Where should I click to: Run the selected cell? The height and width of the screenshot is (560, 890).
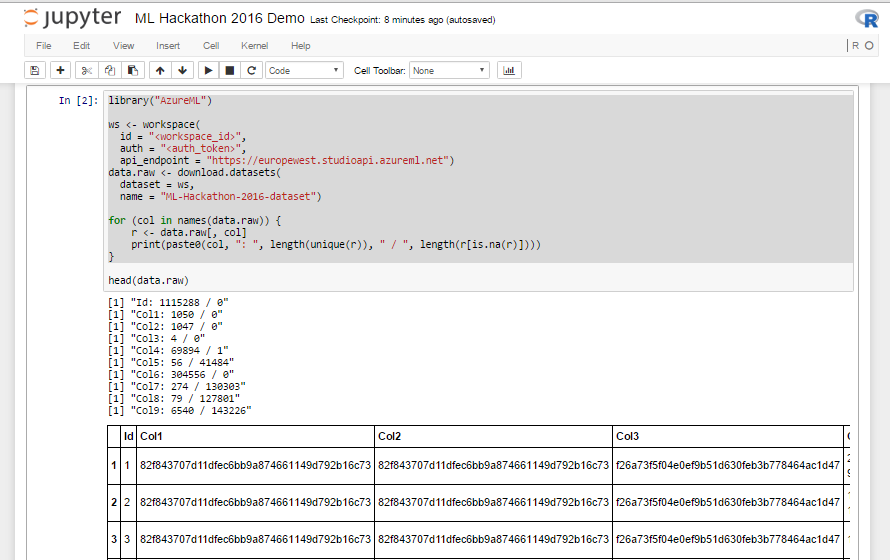(208, 70)
